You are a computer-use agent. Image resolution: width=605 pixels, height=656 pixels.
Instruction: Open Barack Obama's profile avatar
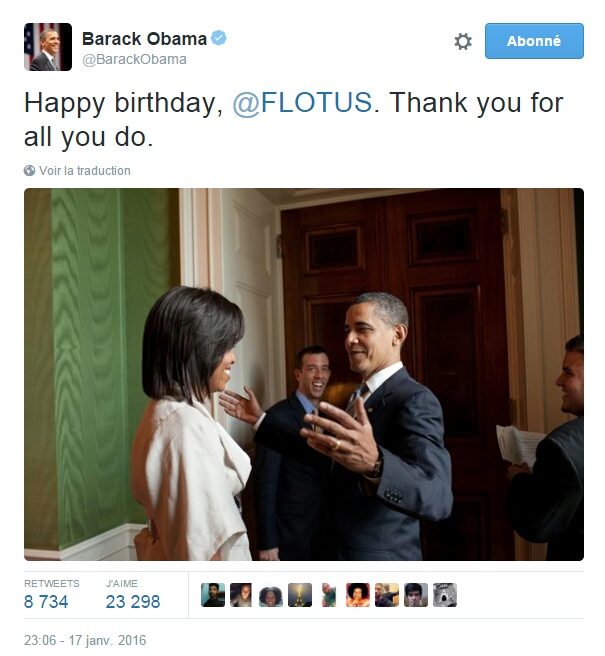point(48,47)
